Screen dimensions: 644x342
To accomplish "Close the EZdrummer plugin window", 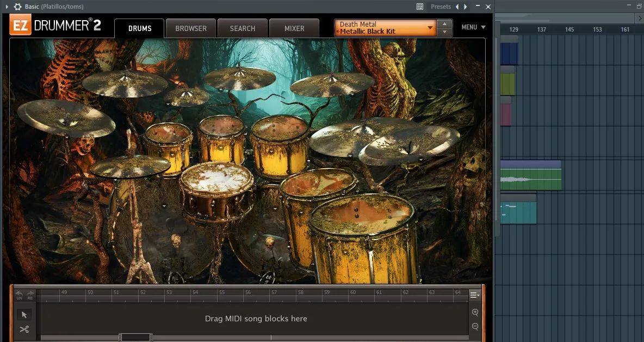I will 488,7.
